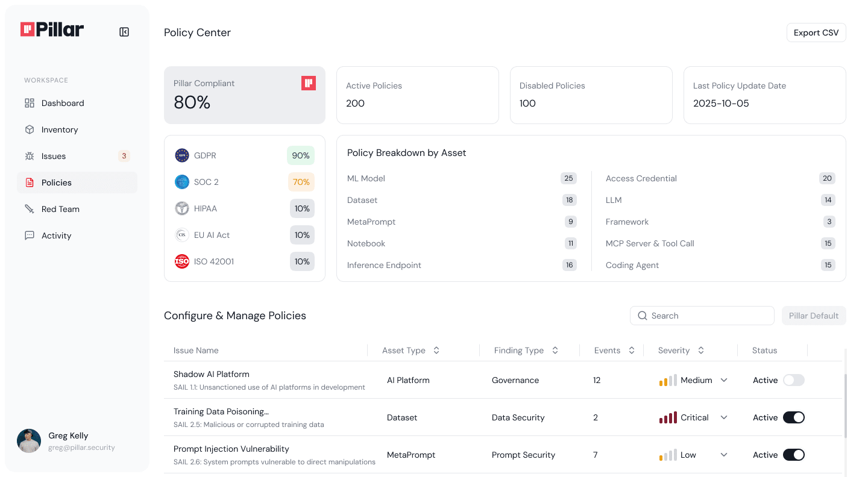Click the Issues bug icon
The image size is (868, 477).
point(30,156)
